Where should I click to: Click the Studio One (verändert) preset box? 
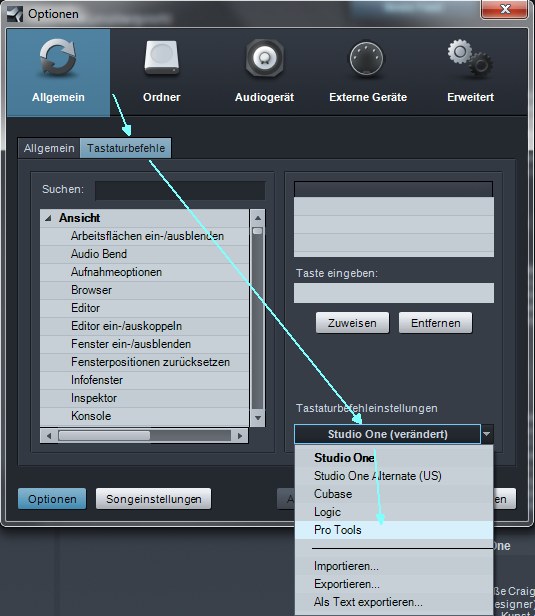point(387,434)
